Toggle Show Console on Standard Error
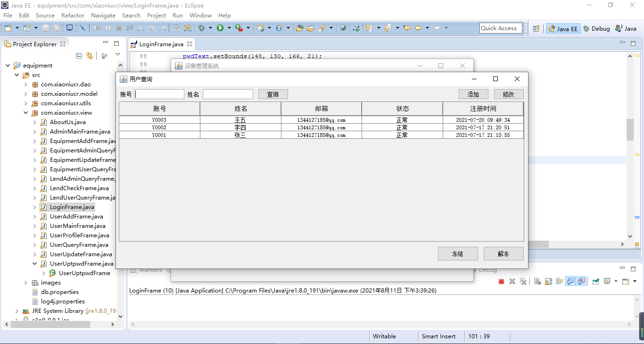 coord(581,281)
